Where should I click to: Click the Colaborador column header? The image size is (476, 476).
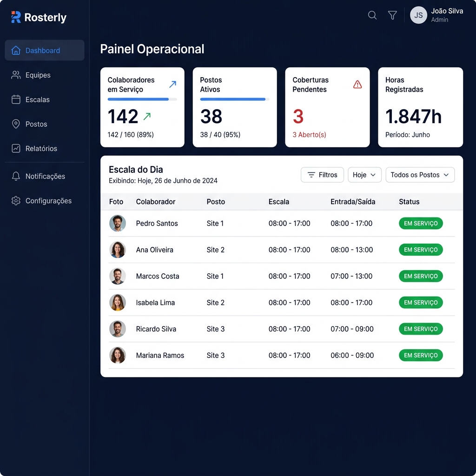155,202
